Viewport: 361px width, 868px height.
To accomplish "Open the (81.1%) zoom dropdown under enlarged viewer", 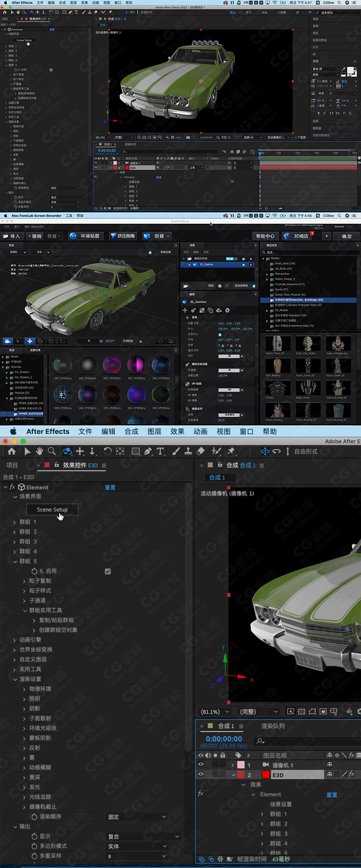I will [x=216, y=711].
